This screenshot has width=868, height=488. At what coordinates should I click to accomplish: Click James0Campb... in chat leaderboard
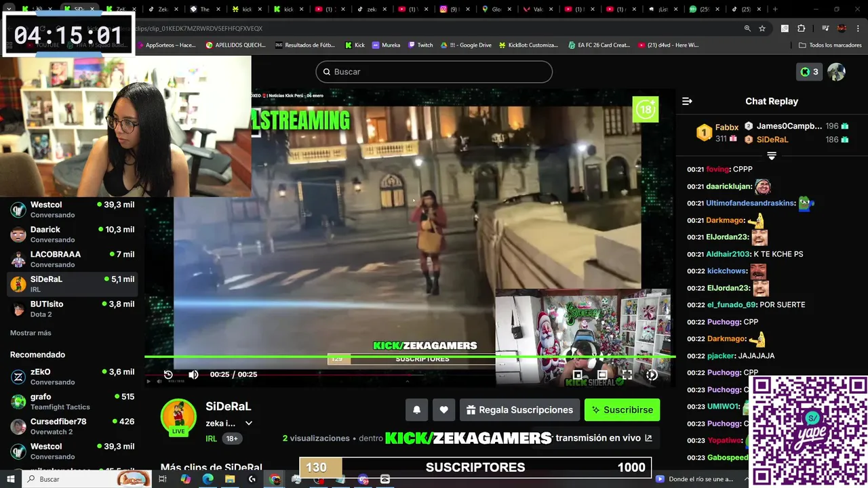pos(789,126)
